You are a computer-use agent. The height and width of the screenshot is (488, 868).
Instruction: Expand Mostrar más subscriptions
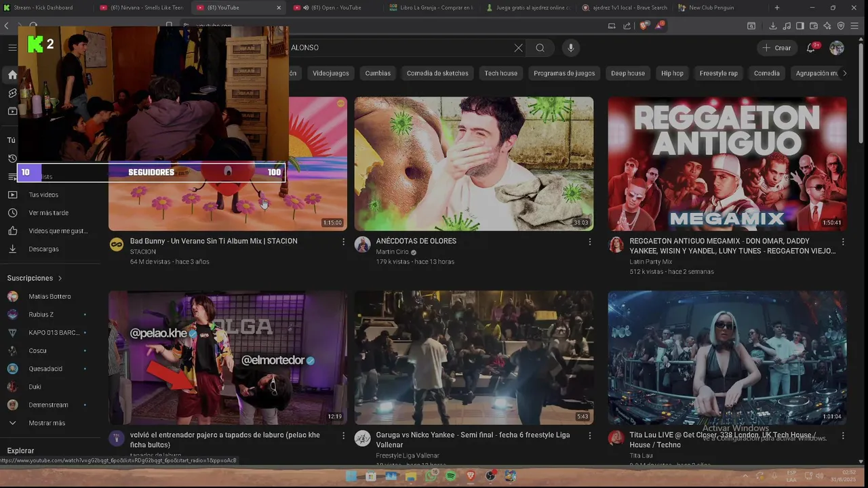(x=47, y=423)
